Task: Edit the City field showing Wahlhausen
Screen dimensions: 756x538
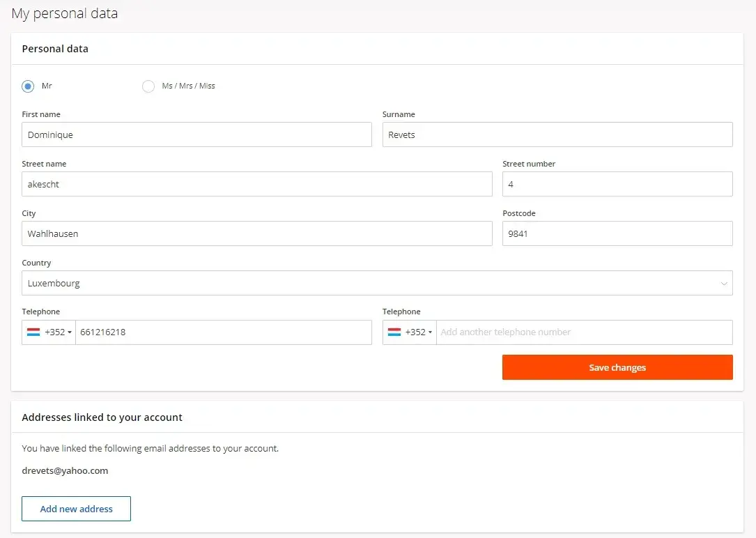Action: pyautogui.click(x=256, y=234)
